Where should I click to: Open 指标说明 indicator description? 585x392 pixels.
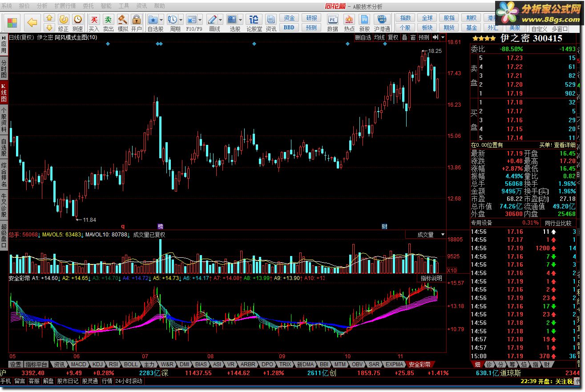pos(432,278)
